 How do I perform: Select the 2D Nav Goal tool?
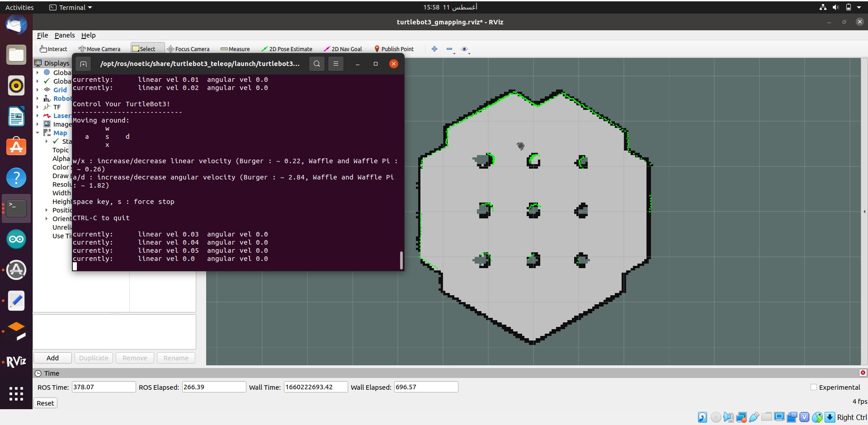pos(343,49)
